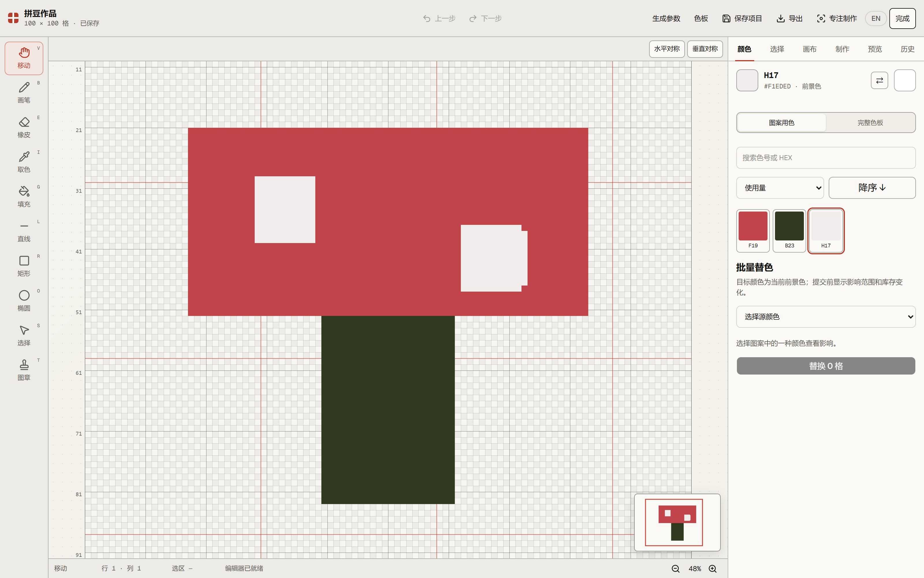Screen dimensions: 924x578
Task: Open the 预览 tab
Action: click(x=875, y=49)
